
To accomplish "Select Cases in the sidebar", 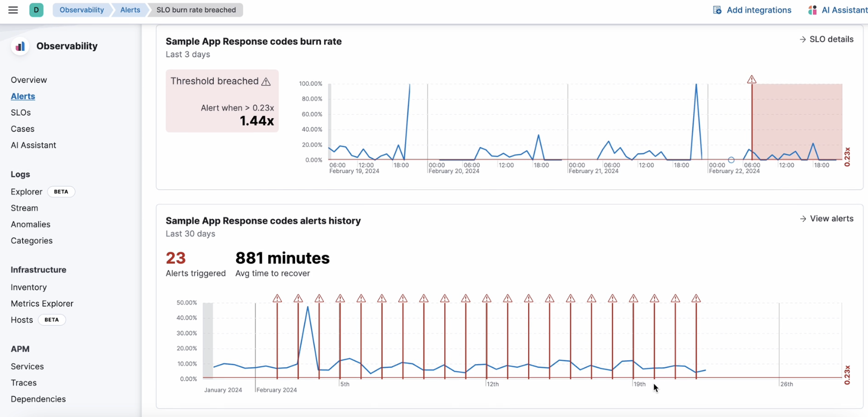I will [x=22, y=129].
